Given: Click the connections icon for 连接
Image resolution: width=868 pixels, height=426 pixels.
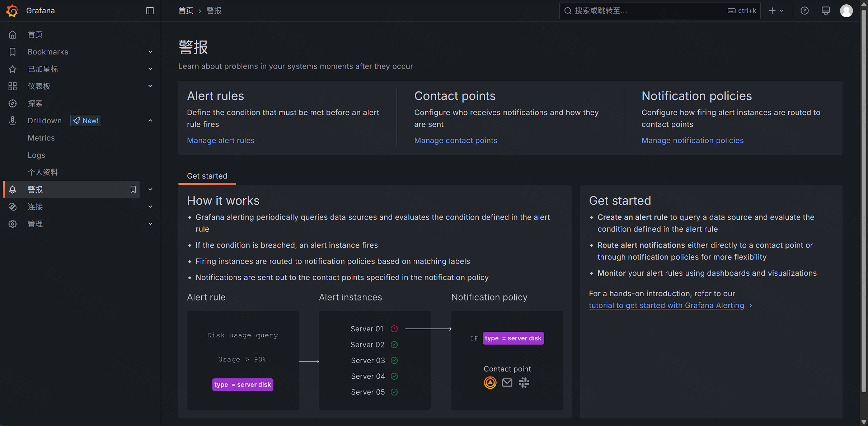Looking at the screenshot, I should coord(13,207).
